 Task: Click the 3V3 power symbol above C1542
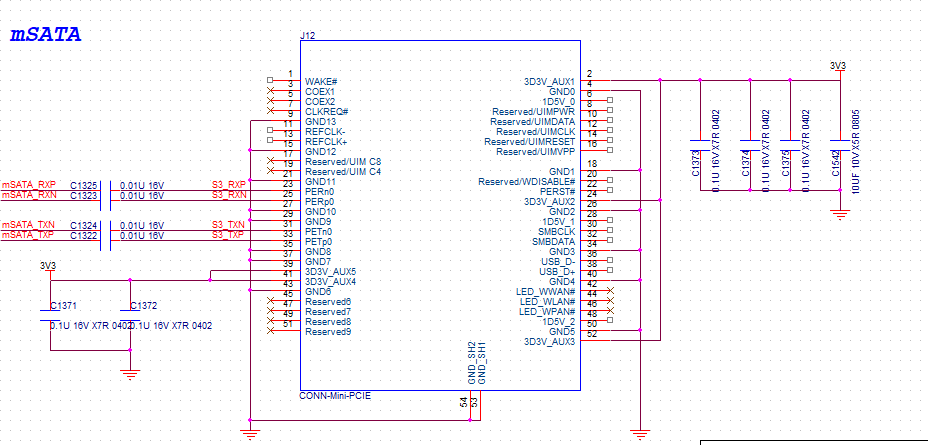[838, 67]
